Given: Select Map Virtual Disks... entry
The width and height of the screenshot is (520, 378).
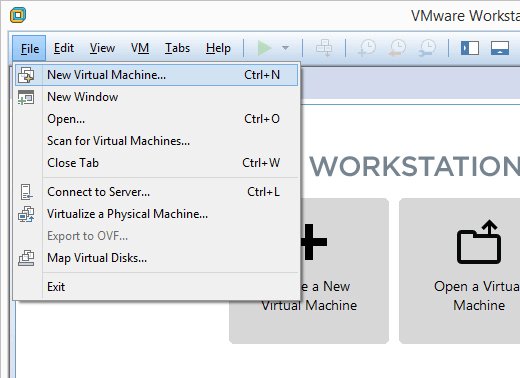Looking at the screenshot, I should point(156,258).
